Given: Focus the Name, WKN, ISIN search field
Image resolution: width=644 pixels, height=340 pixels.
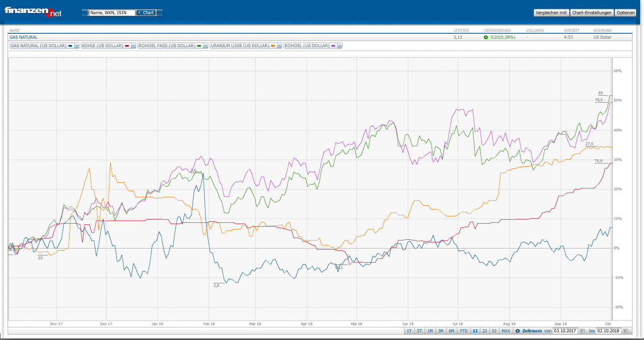Looking at the screenshot, I should (112, 13).
